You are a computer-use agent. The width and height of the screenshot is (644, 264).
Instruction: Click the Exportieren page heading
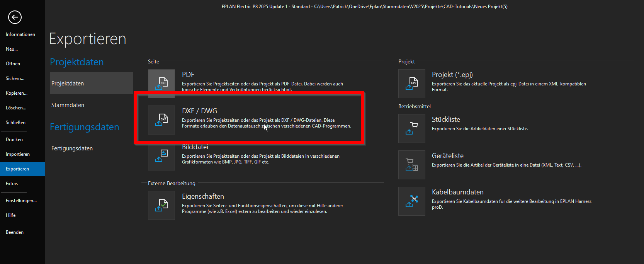click(88, 39)
